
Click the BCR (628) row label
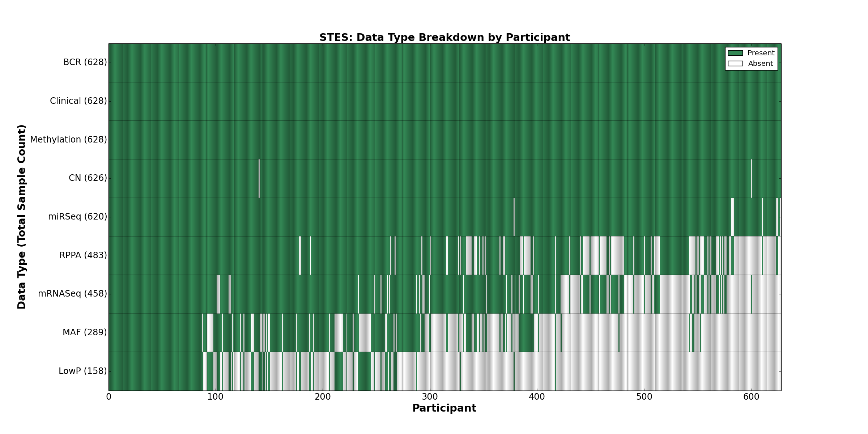tap(85, 63)
